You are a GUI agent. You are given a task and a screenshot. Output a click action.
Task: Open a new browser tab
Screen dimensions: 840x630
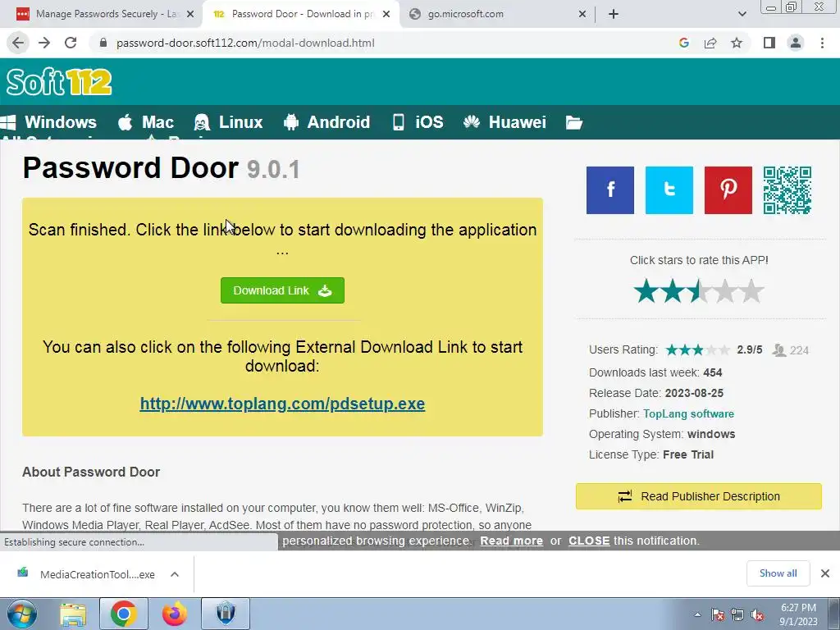click(x=614, y=14)
